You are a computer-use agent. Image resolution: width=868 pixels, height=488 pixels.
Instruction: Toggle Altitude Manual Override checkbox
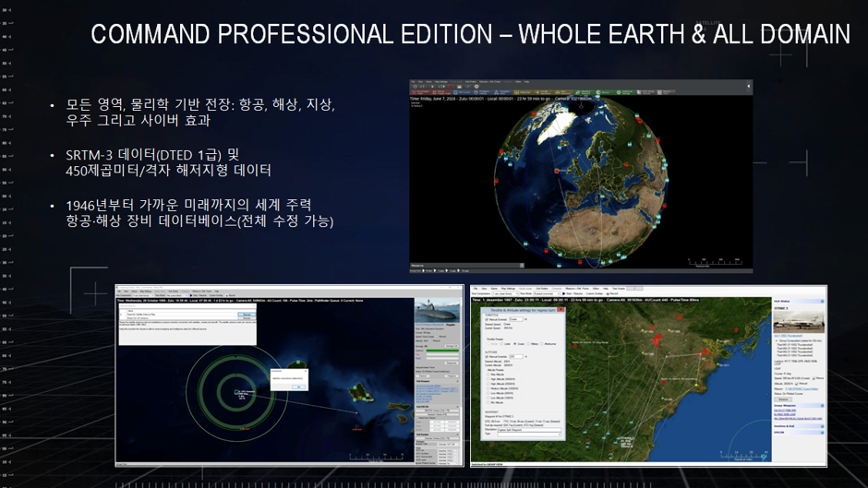click(x=487, y=356)
